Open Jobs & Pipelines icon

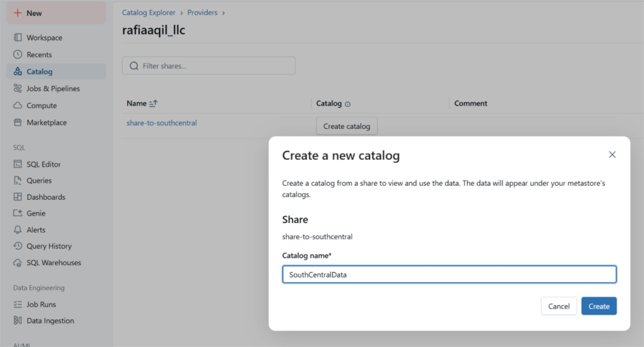pos(18,89)
